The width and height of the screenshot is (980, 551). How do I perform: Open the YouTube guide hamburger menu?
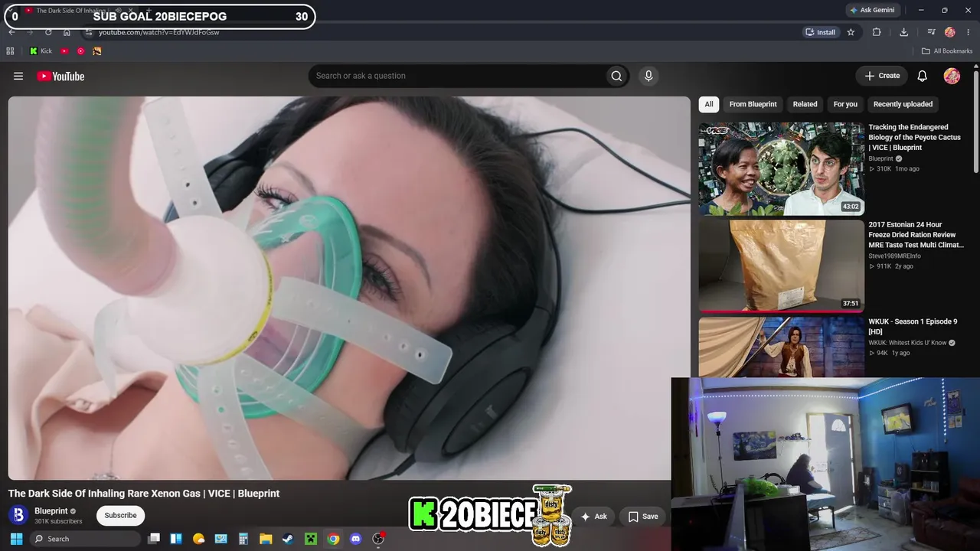point(18,76)
